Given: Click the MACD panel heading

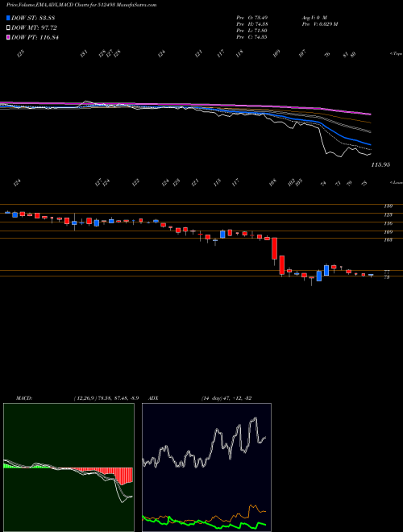Looking at the screenshot, I should click(23, 398).
